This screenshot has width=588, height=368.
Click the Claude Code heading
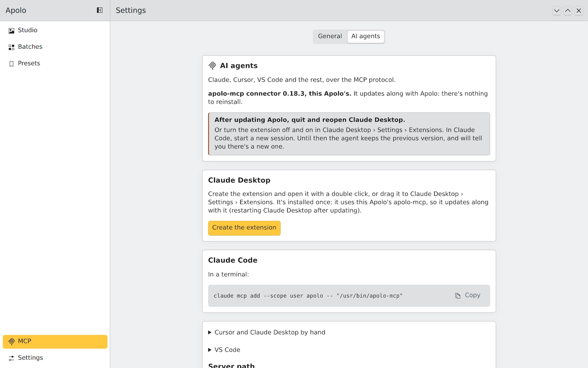[233, 260]
